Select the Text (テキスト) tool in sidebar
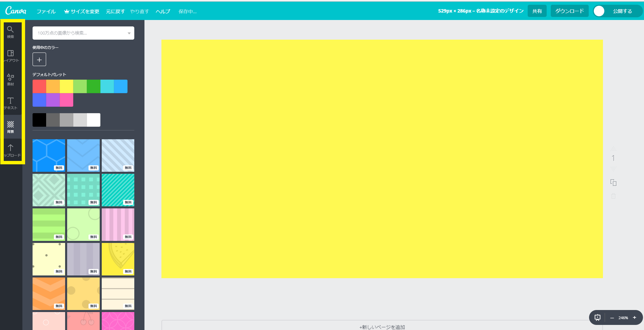The width and height of the screenshot is (644, 330). click(11, 103)
